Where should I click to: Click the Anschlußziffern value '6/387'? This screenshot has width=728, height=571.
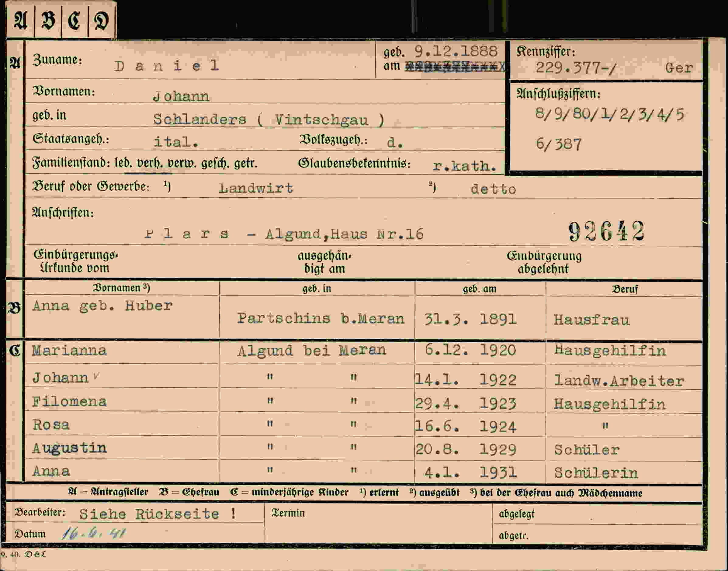[x=559, y=144]
